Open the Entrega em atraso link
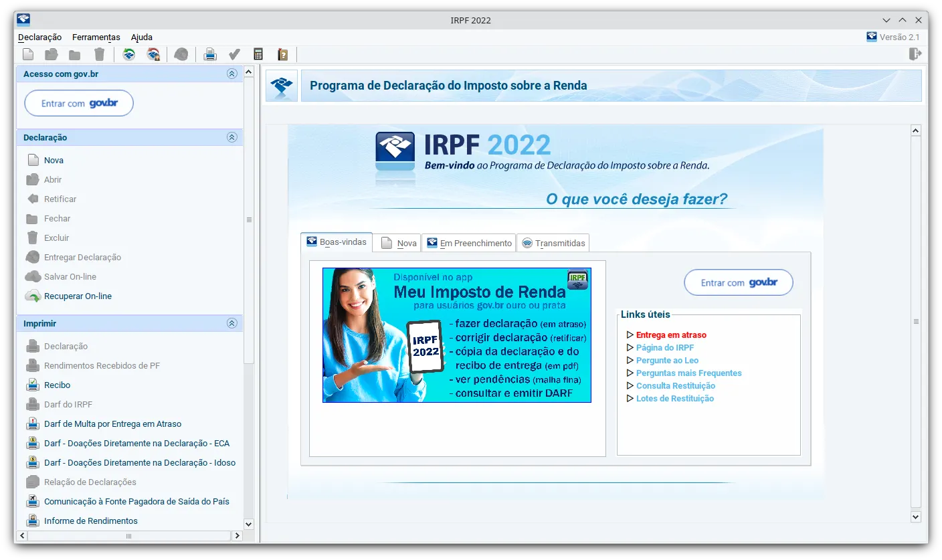The width and height of the screenshot is (942, 560). [671, 335]
